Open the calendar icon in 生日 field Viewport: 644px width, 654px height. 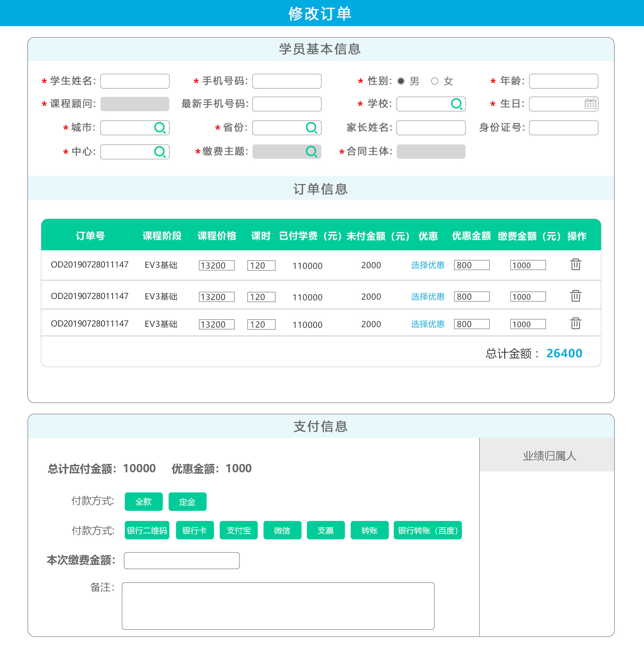coord(590,104)
